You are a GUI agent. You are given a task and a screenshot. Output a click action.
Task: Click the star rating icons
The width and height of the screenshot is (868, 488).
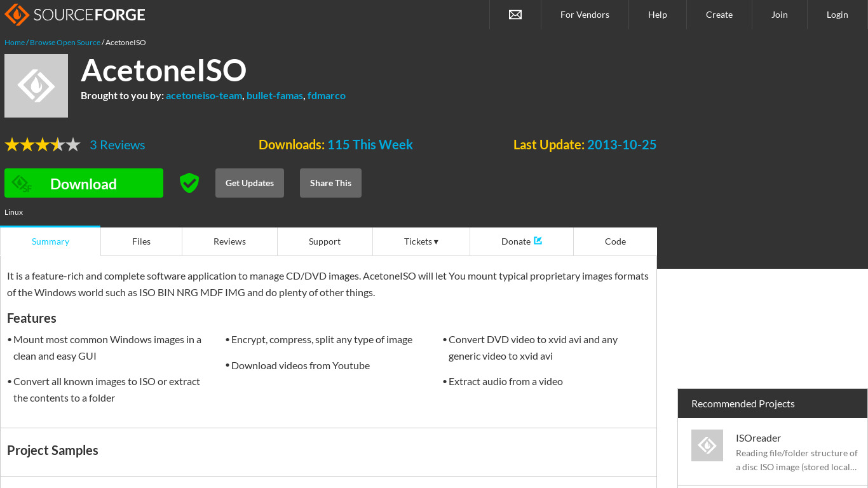[x=43, y=145]
